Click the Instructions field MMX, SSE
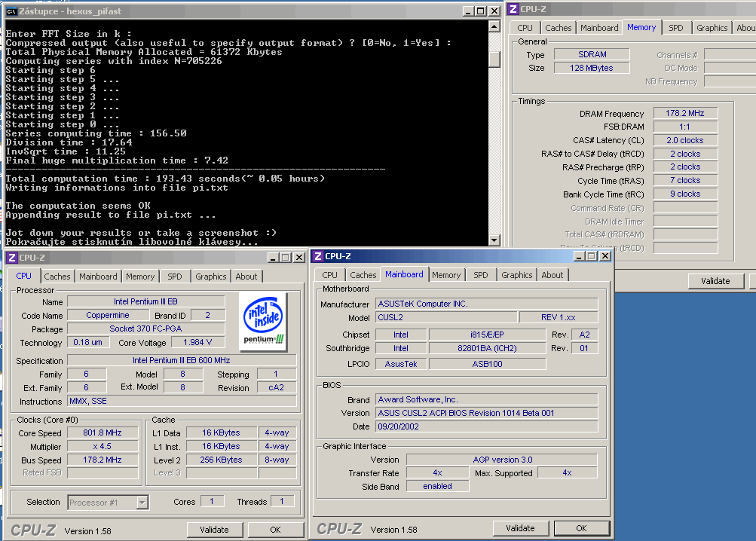The width and height of the screenshot is (756, 541). tap(182, 401)
